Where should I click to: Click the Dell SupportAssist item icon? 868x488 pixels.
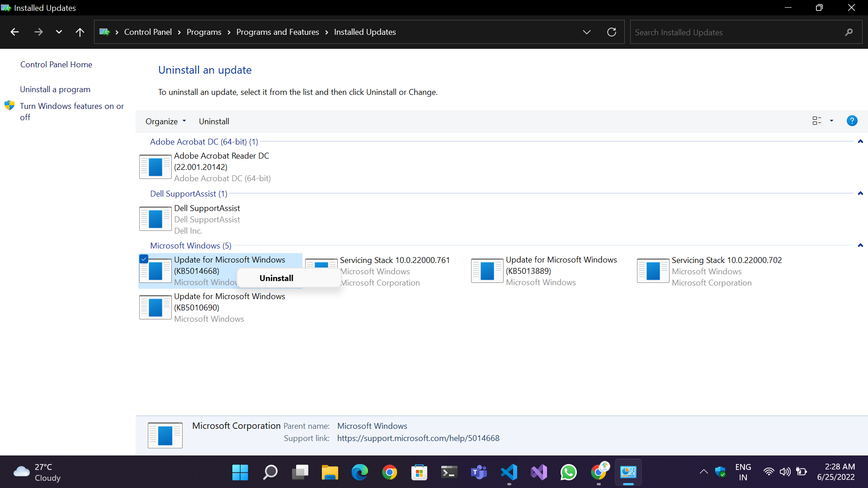(x=155, y=219)
